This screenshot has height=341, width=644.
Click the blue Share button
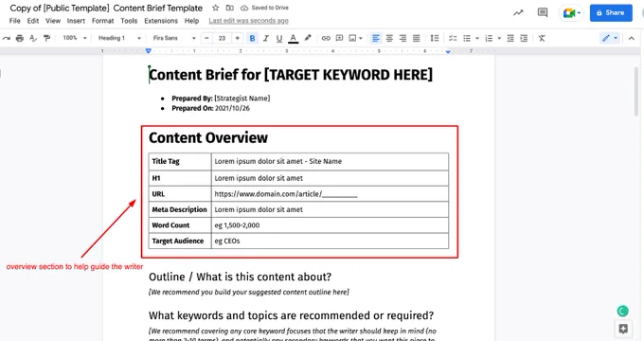coord(611,12)
